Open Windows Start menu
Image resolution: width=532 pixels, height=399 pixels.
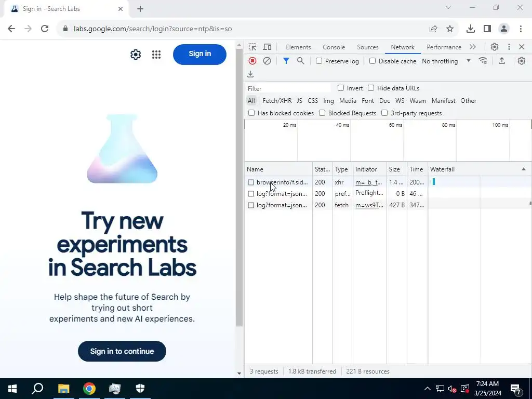click(x=12, y=389)
